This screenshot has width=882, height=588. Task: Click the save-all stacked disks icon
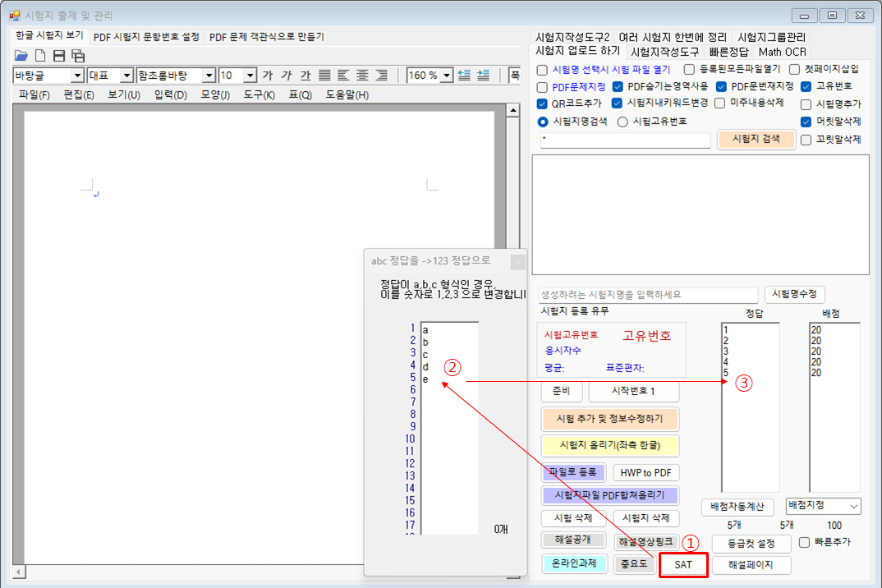pos(78,56)
